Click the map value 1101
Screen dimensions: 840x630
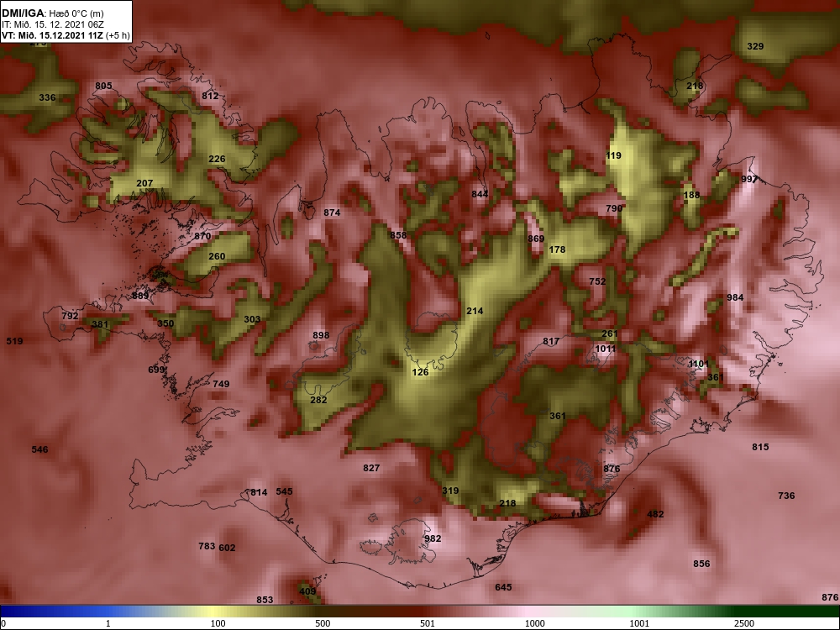tap(699, 365)
